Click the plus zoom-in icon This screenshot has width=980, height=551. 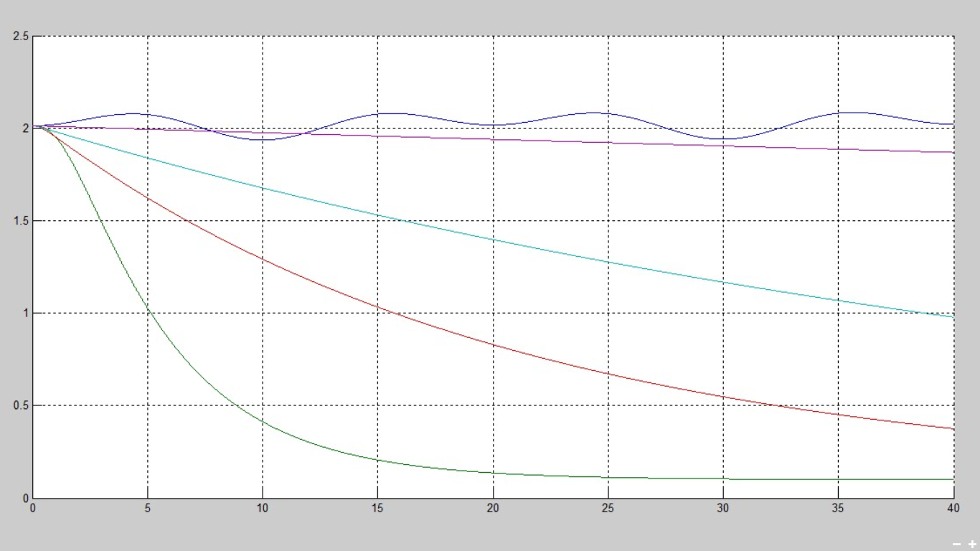tap(972, 545)
